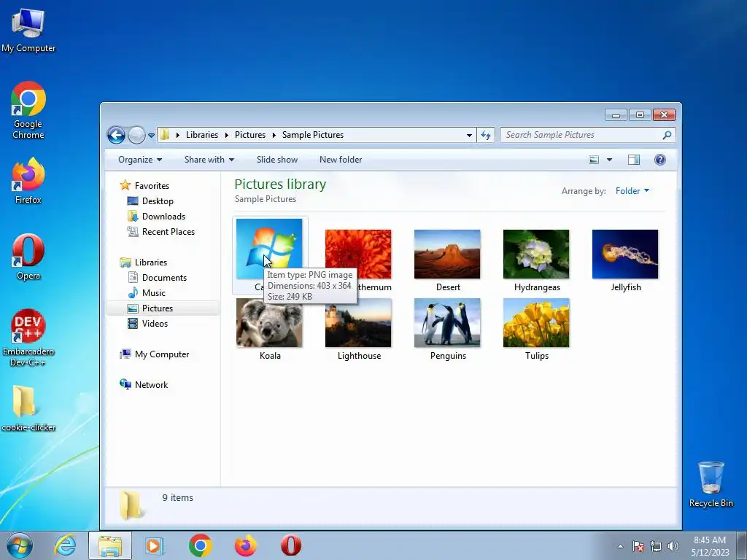Launch Firefox from the taskbar
Screen dimensions: 747x560
(x=245, y=545)
